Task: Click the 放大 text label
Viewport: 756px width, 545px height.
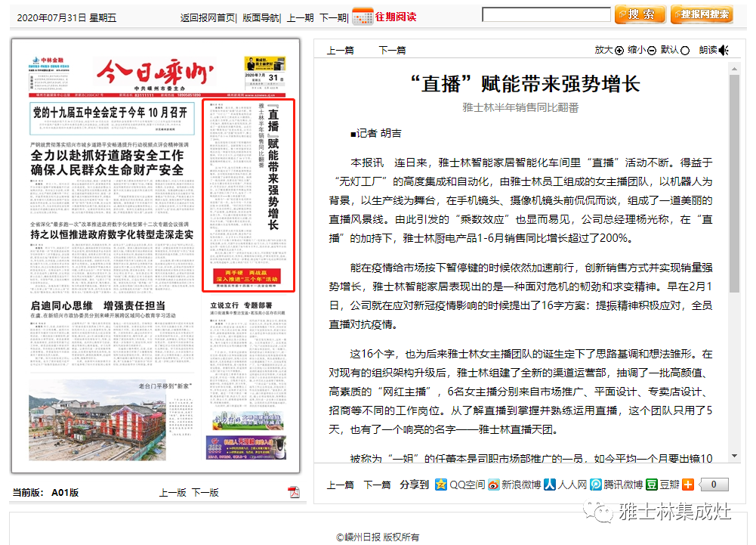Action: (x=603, y=50)
